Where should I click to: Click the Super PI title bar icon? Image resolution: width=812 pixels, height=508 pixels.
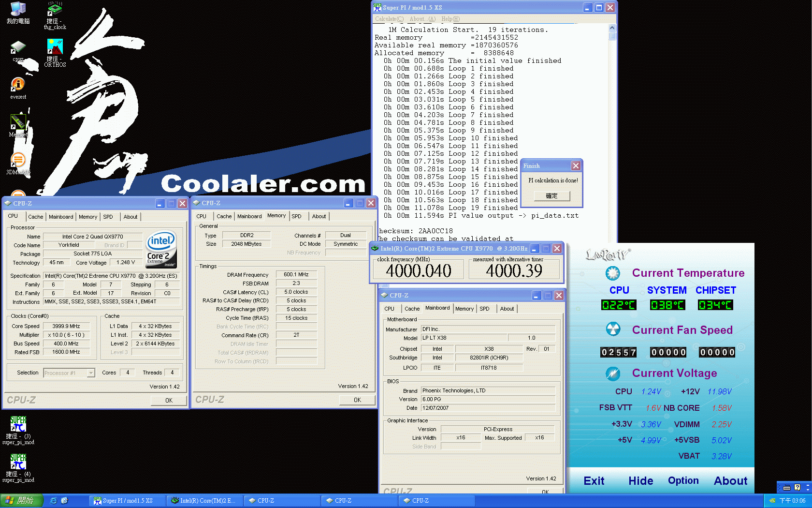(377, 7)
